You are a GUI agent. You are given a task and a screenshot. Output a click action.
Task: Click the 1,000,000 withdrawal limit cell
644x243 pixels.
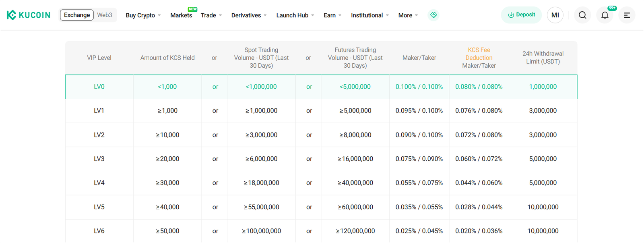pyautogui.click(x=543, y=87)
